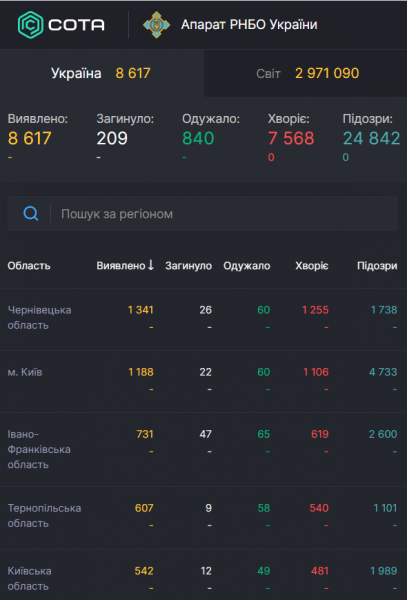Screen dimensions: 407x600
Task: Sort table by Виявлено column header
Action: 121,266
